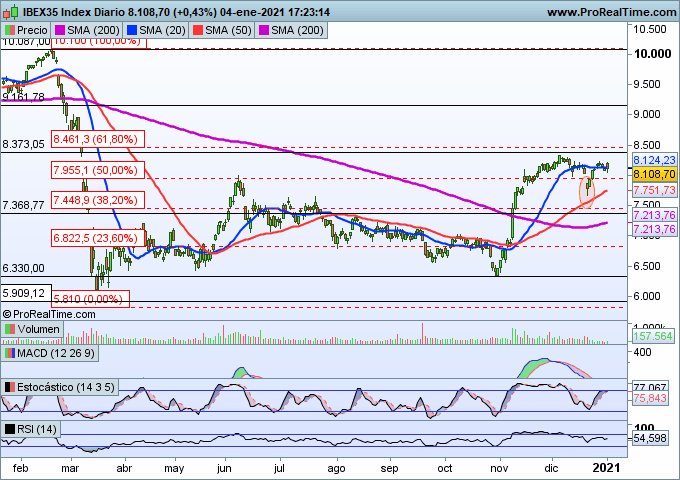Viewport: 680px width, 480px height.
Task: Click the 'jun' month label on time axis
Action: click(x=224, y=468)
